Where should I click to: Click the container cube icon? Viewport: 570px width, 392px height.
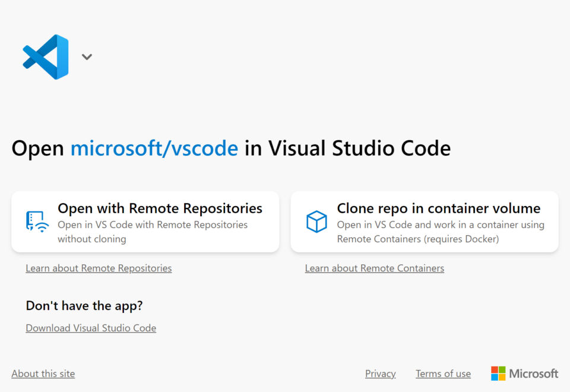[316, 222]
